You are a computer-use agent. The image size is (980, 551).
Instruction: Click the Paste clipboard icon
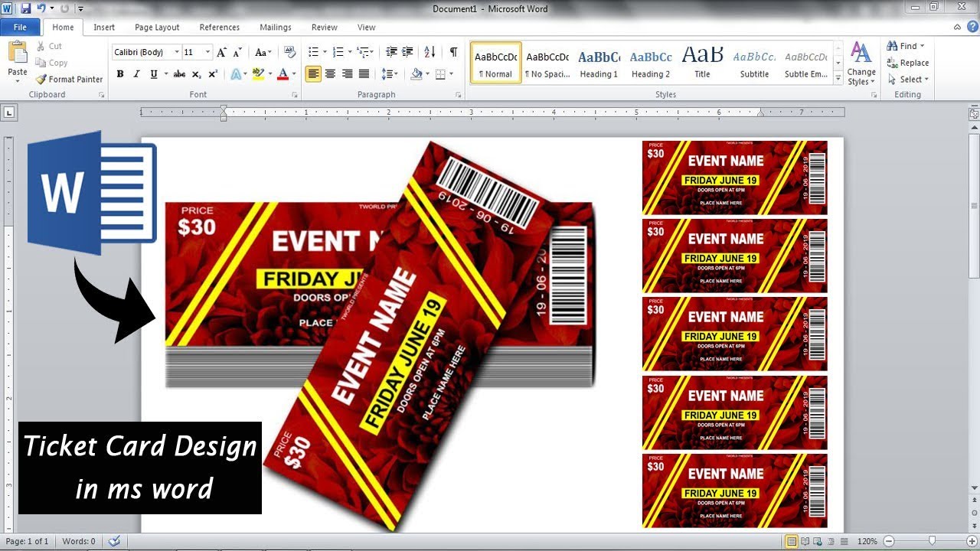(17, 54)
